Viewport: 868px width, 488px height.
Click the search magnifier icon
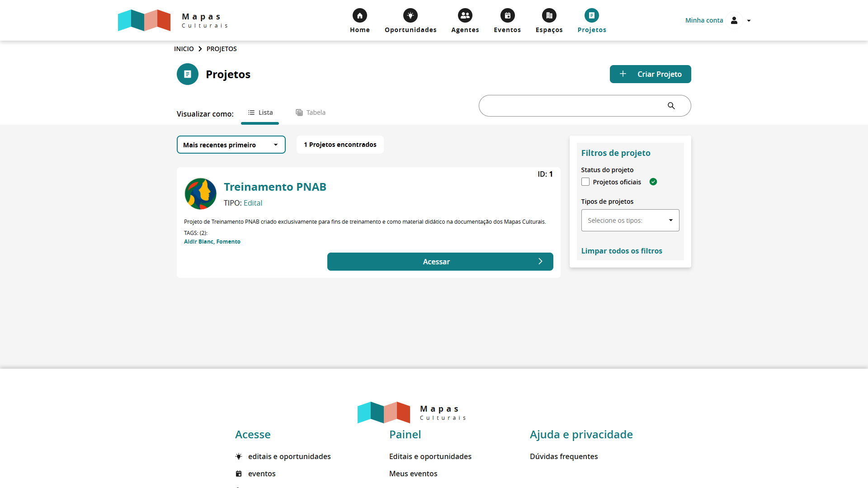(x=671, y=105)
